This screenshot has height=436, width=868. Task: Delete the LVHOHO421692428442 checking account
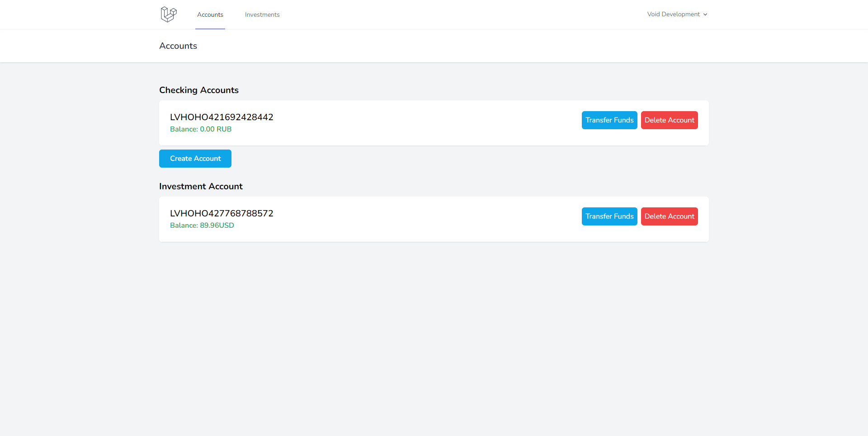[x=670, y=120]
